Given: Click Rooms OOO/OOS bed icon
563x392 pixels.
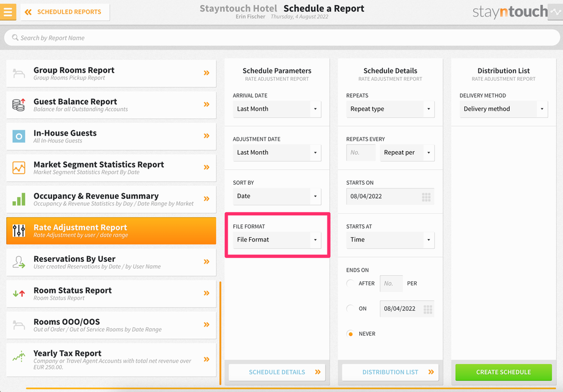Looking at the screenshot, I should click(19, 325).
